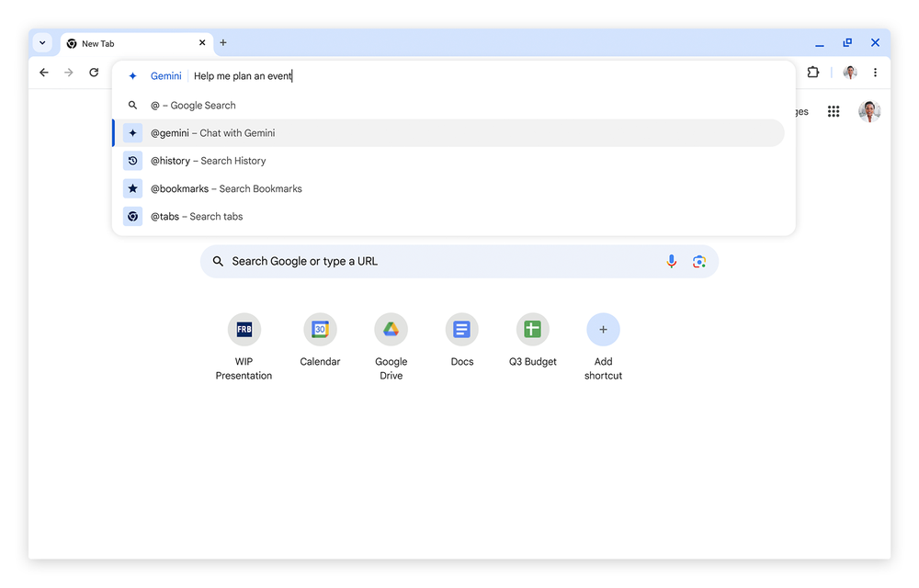Start voice search with microphone icon

tap(672, 261)
